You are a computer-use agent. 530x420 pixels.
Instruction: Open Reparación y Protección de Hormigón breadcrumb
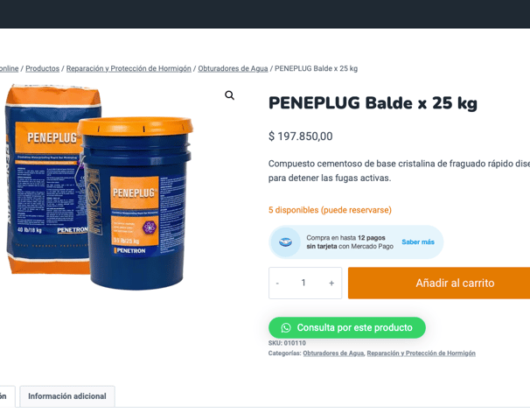(129, 68)
